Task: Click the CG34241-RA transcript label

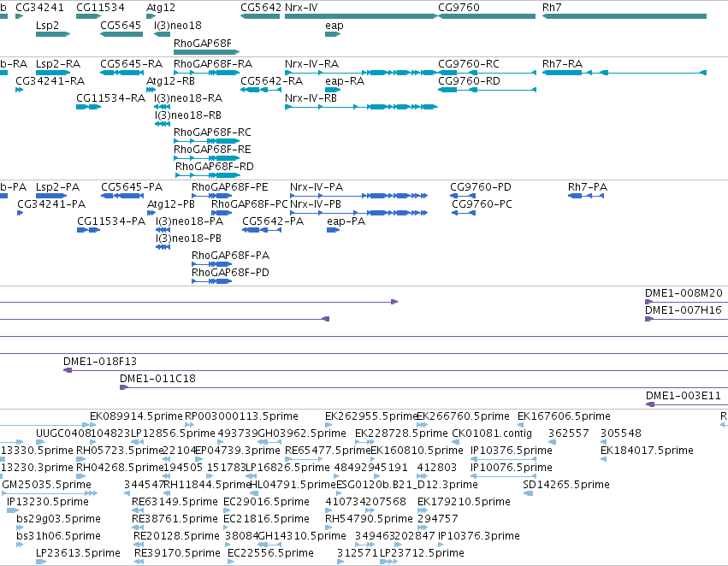Action: [x=50, y=81]
